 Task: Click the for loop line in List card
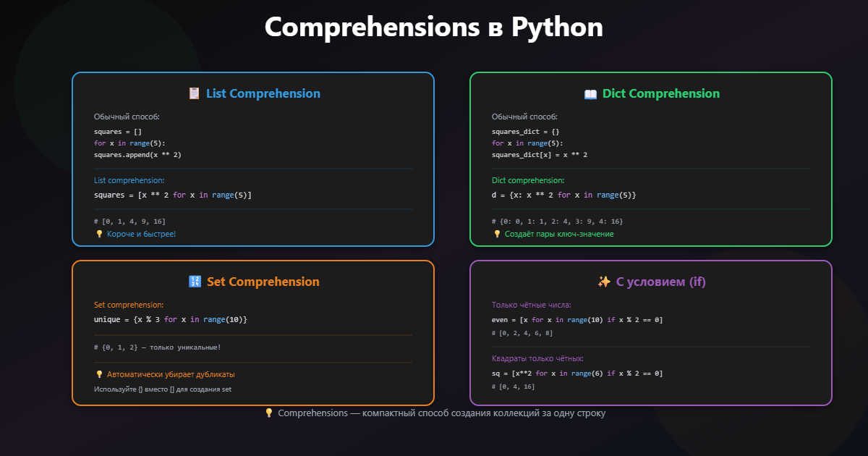pos(129,143)
